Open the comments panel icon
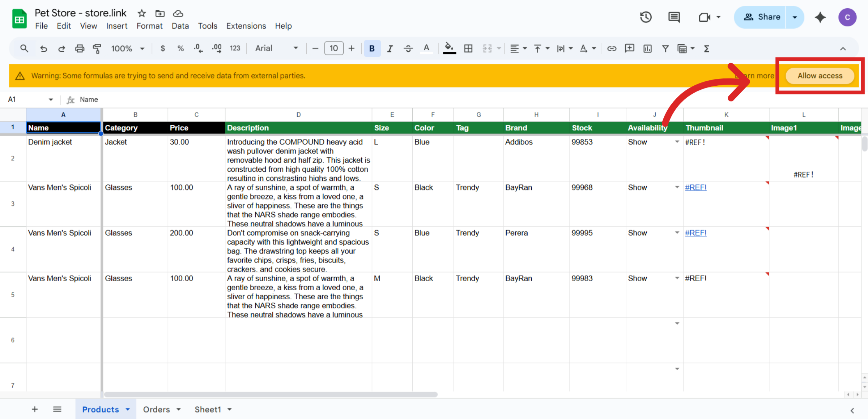 pyautogui.click(x=674, y=17)
